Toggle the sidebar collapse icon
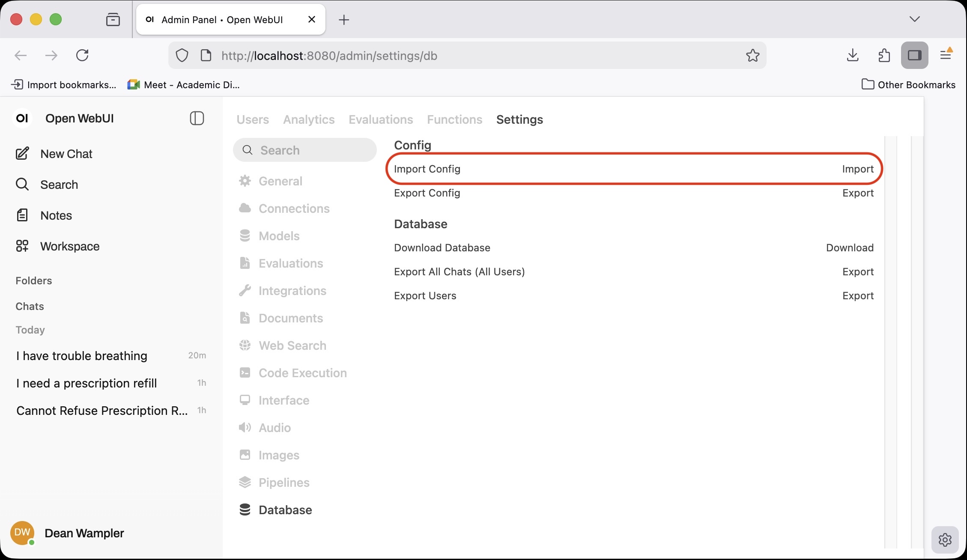 click(197, 118)
